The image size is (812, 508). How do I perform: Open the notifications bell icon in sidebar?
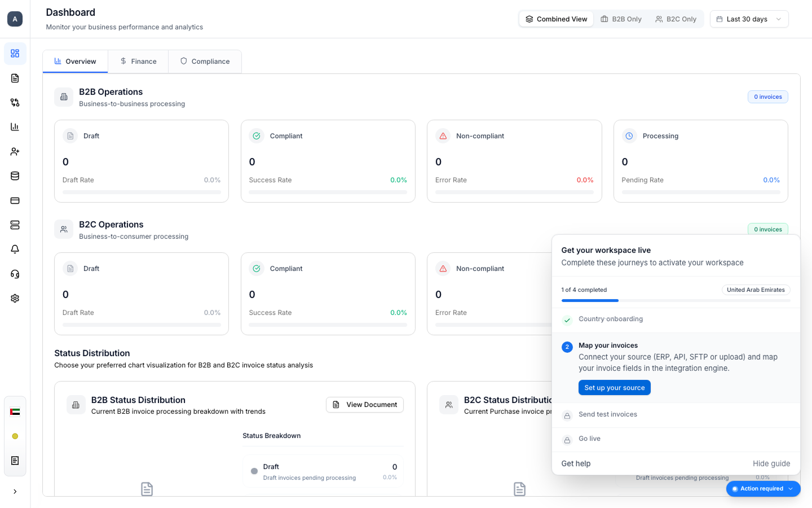coord(15,249)
